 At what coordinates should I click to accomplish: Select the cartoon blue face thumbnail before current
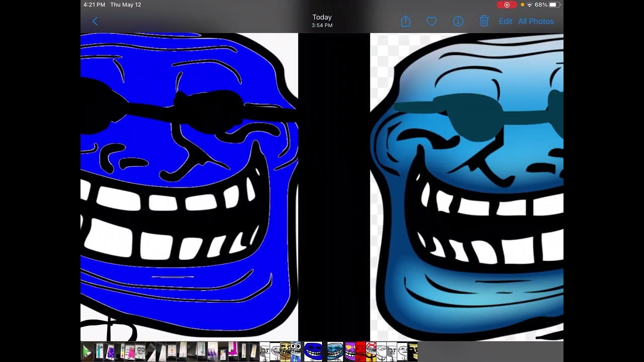296,351
